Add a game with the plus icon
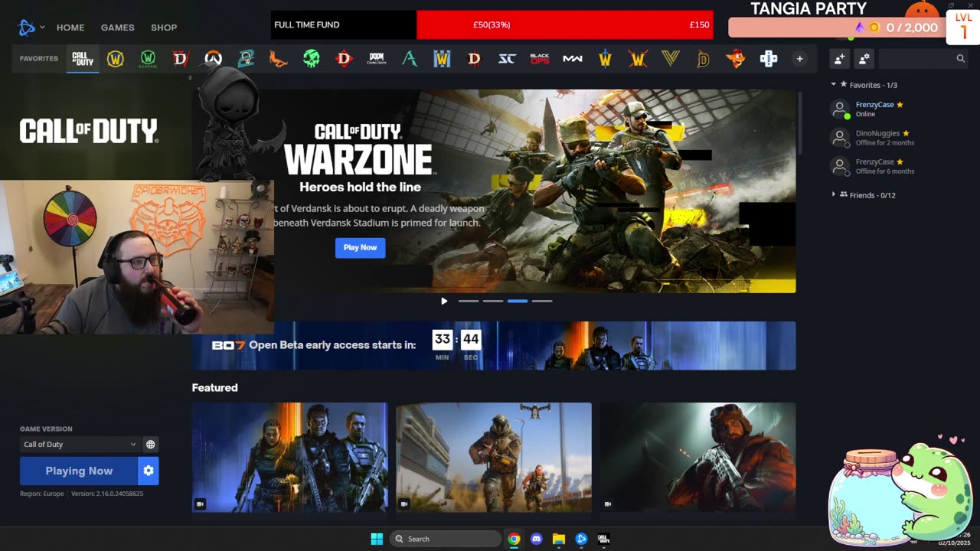 click(799, 59)
